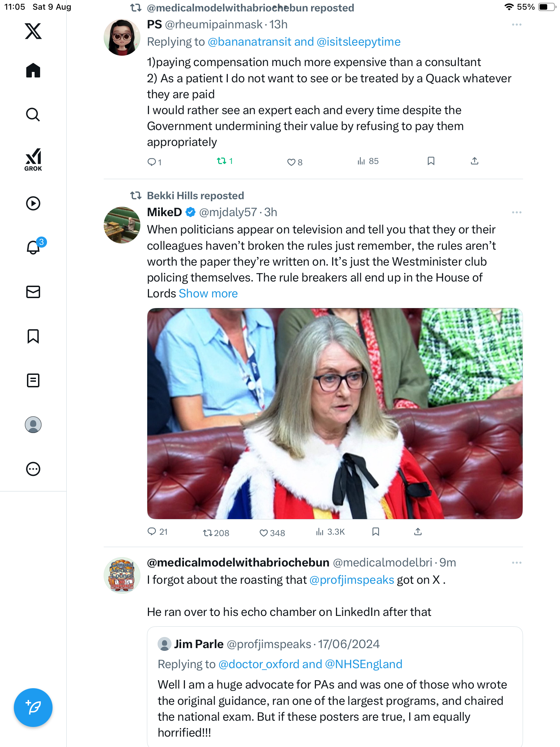This screenshot has height=747, width=560.
Task: Open the Bookmarks sidebar icon
Action: coord(33,336)
